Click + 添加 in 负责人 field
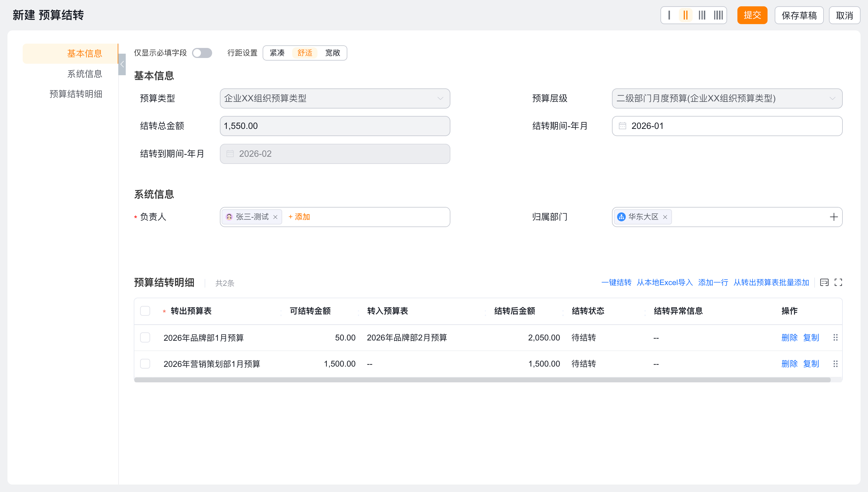Image resolution: width=868 pixels, height=492 pixels. (299, 217)
